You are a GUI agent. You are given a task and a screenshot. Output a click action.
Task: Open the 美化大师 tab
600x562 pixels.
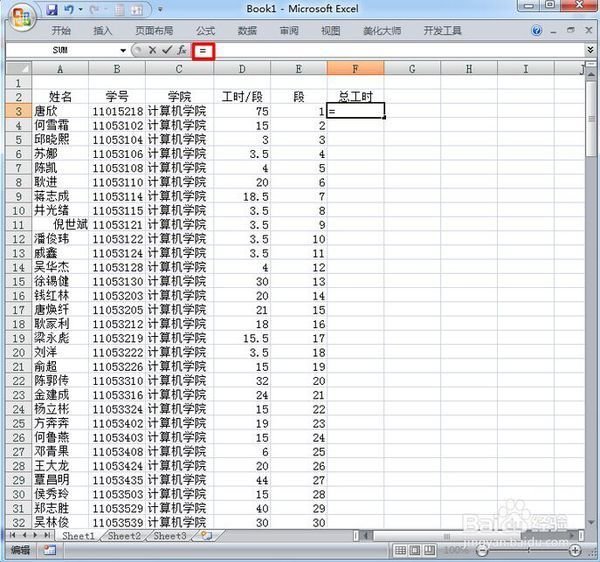[x=382, y=31]
